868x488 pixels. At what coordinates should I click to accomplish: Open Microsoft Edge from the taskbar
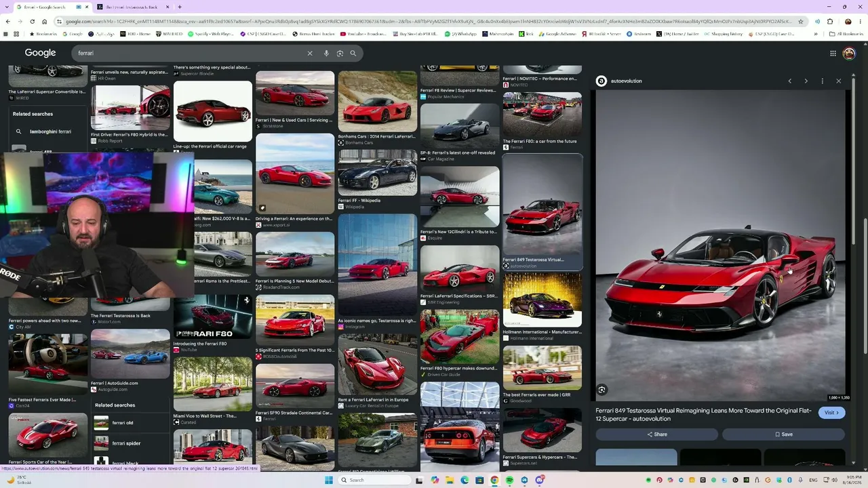coord(465,480)
